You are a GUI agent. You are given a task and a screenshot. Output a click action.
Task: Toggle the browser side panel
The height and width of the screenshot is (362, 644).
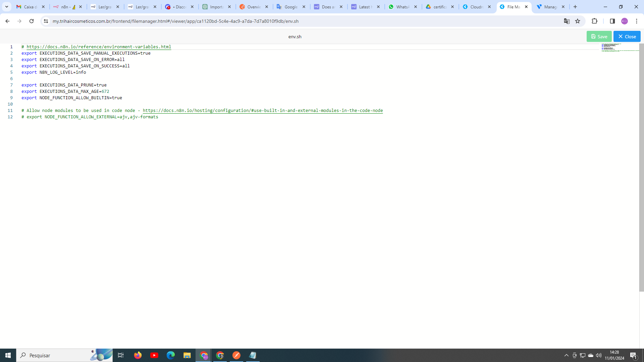click(612, 21)
